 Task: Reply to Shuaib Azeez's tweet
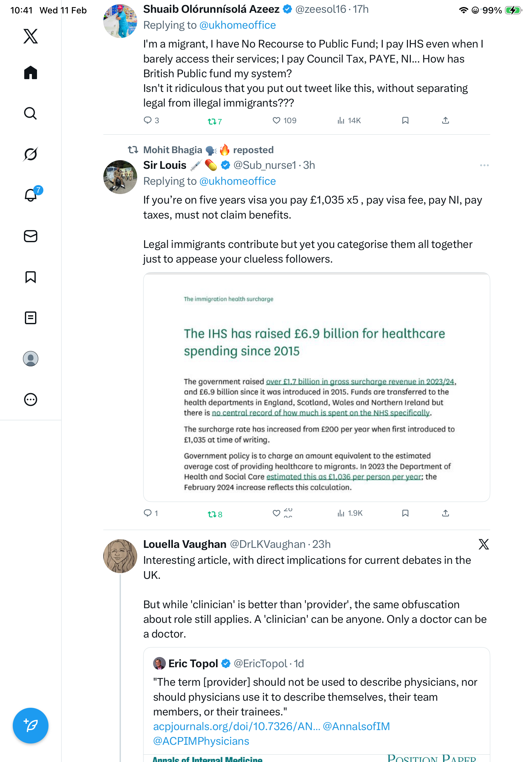(x=148, y=121)
